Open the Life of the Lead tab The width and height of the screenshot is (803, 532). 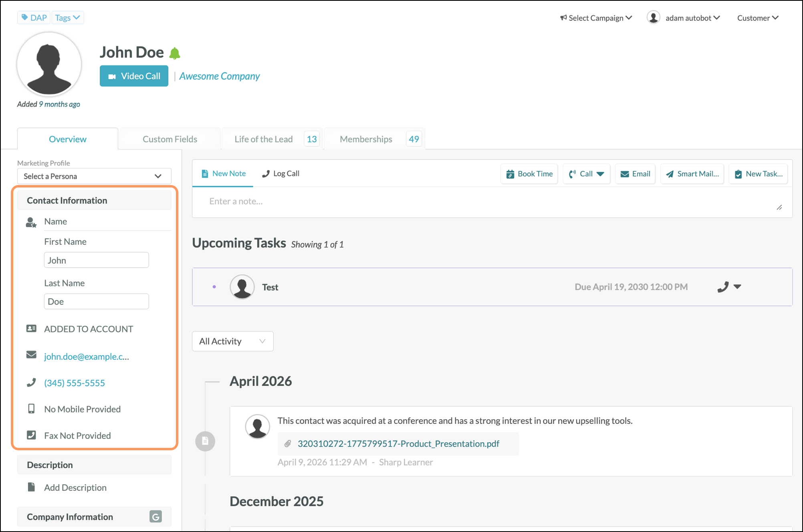pos(272,139)
